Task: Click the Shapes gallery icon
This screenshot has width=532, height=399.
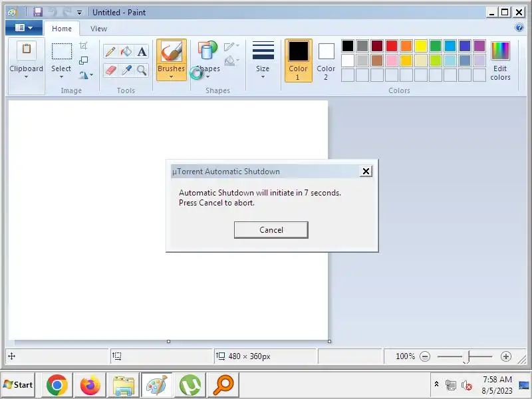Action: (x=207, y=51)
